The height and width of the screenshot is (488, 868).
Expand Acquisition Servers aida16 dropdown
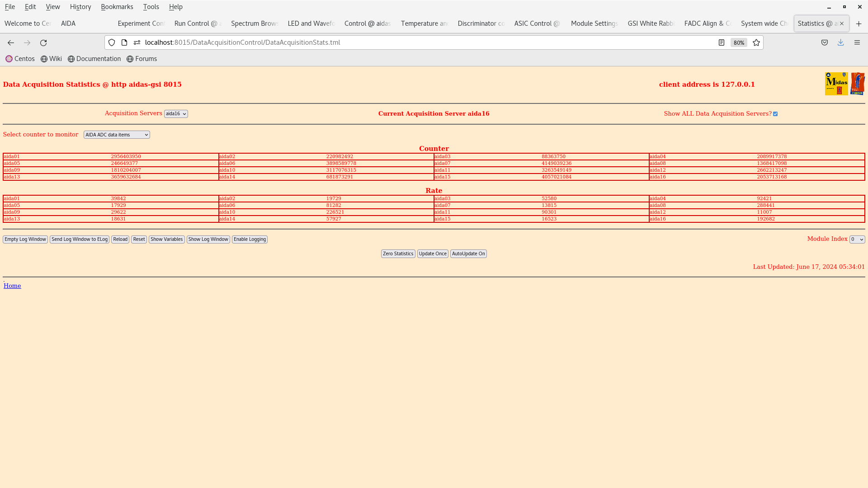click(176, 114)
